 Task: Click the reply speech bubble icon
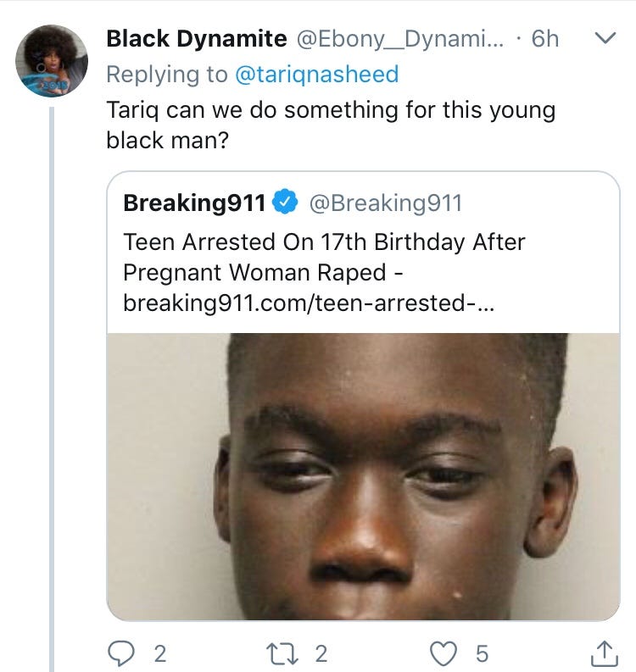pos(122,653)
